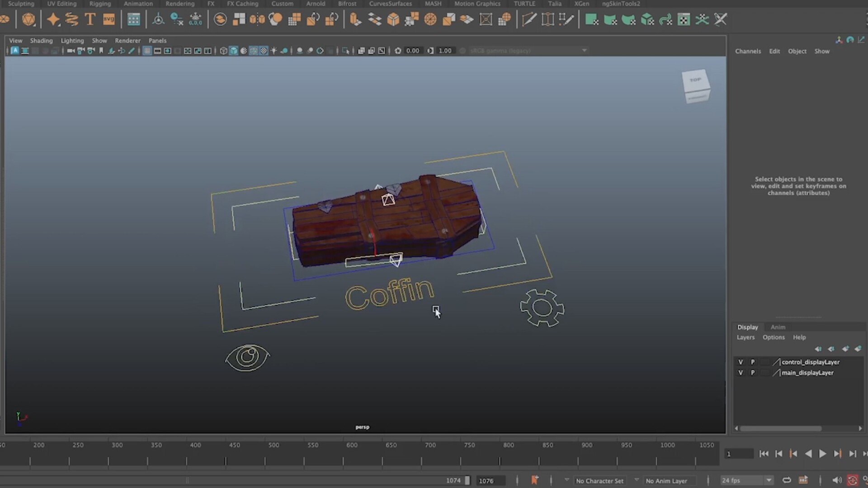Toggle visibility of control_displayLayer
The width and height of the screenshot is (868, 488).
tap(741, 362)
